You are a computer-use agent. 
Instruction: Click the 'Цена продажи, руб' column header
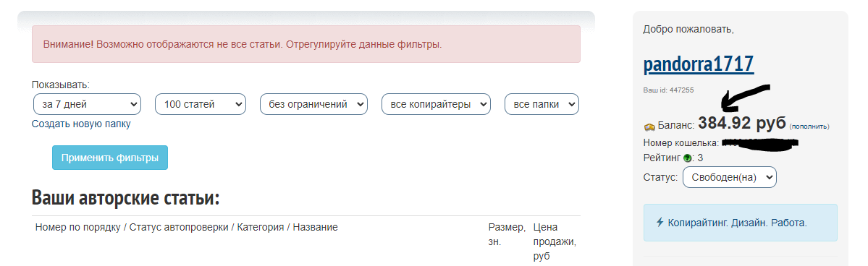(x=554, y=241)
